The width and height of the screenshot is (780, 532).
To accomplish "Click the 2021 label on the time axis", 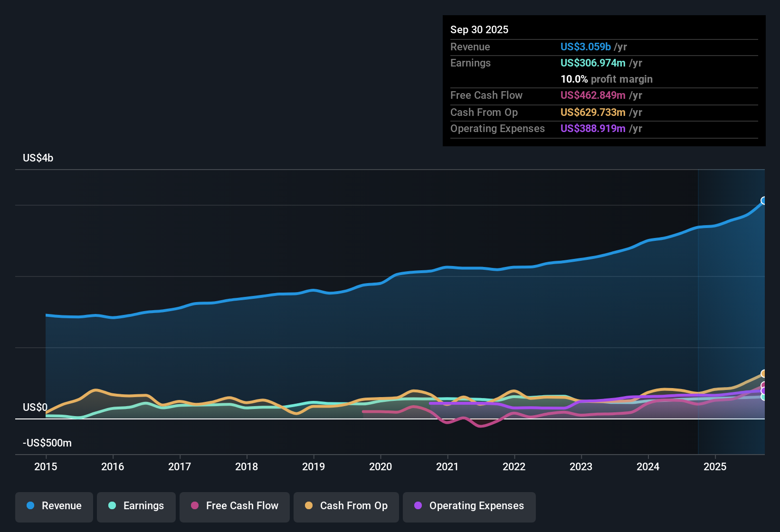I will (448, 467).
